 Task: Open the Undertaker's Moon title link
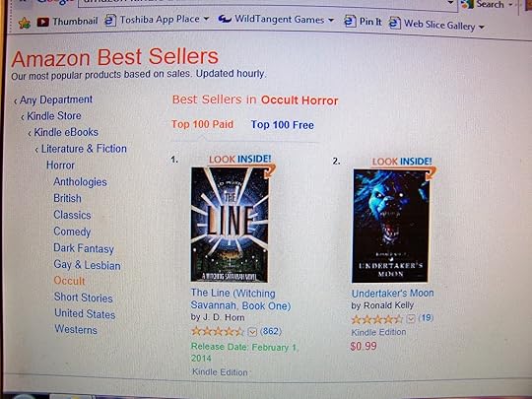392,294
